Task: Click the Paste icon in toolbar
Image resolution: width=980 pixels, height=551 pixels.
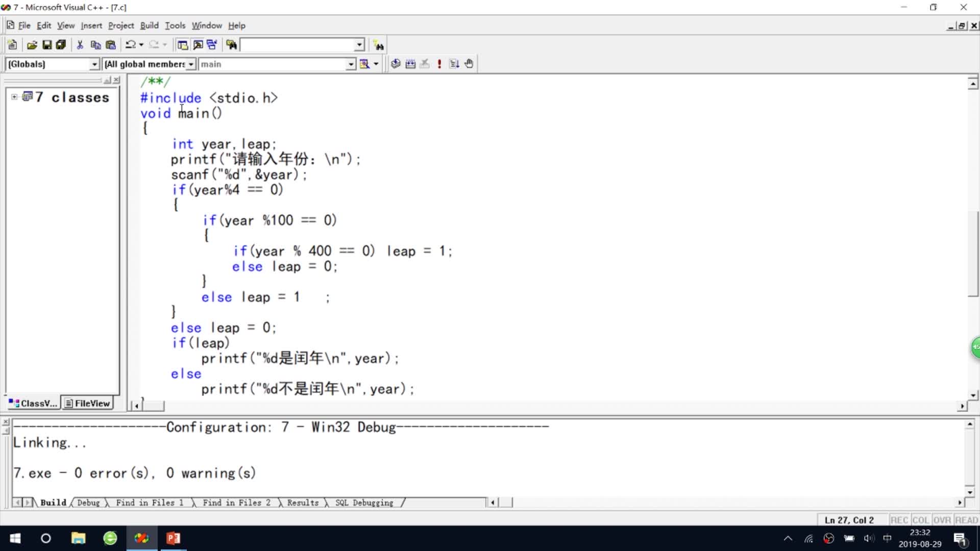Action: click(111, 45)
